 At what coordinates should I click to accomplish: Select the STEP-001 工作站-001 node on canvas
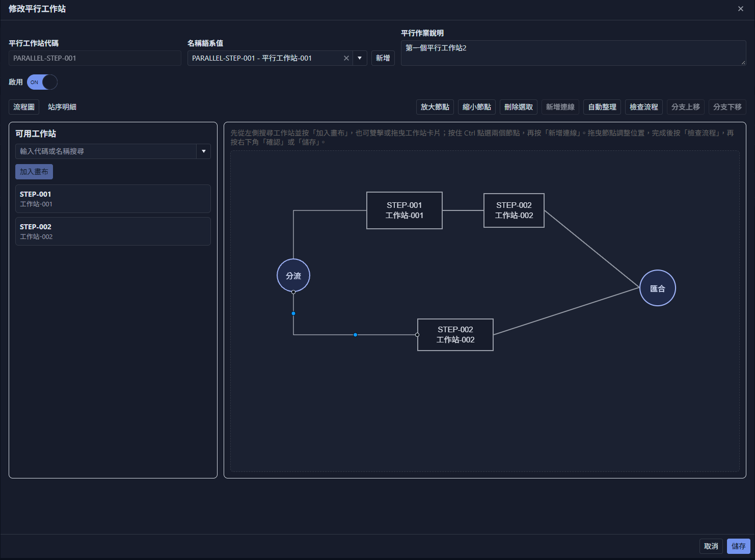405,210
